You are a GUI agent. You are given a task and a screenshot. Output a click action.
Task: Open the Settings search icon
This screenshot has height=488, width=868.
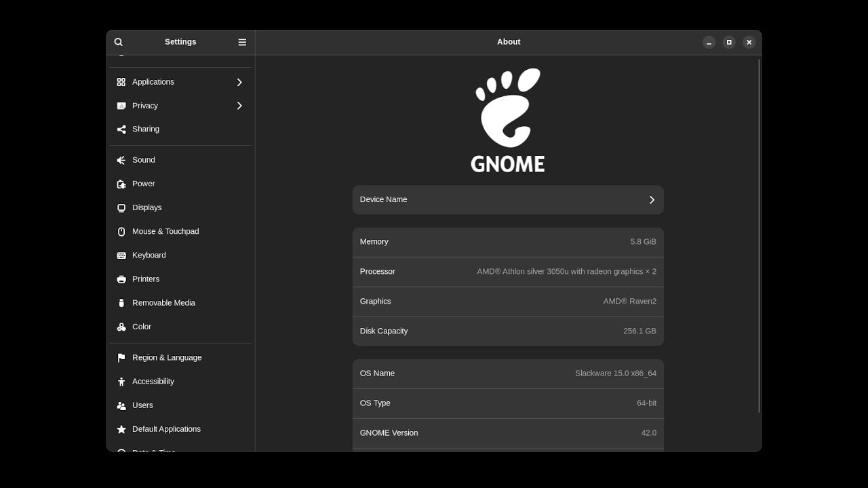pyautogui.click(x=119, y=42)
